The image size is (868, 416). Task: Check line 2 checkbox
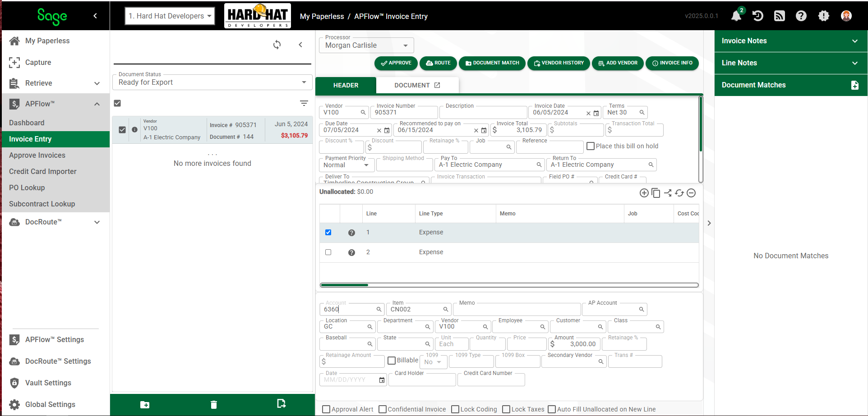pos(328,252)
